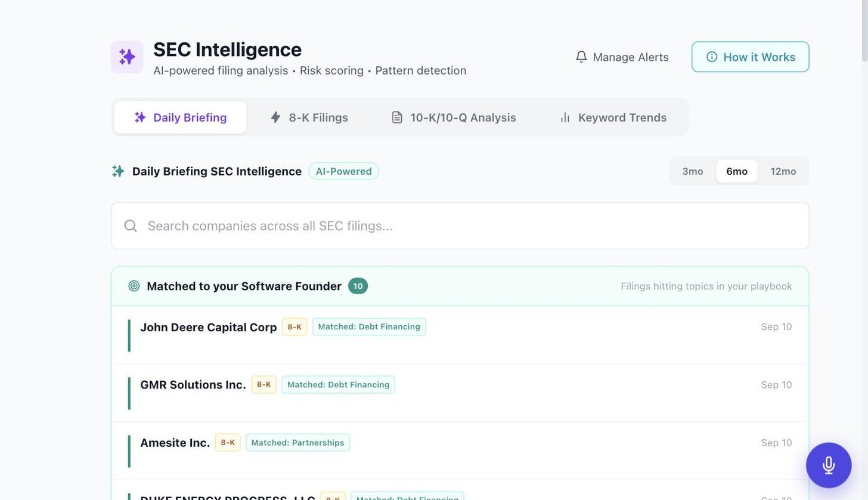Focus the Search companies input field

tap(460, 226)
